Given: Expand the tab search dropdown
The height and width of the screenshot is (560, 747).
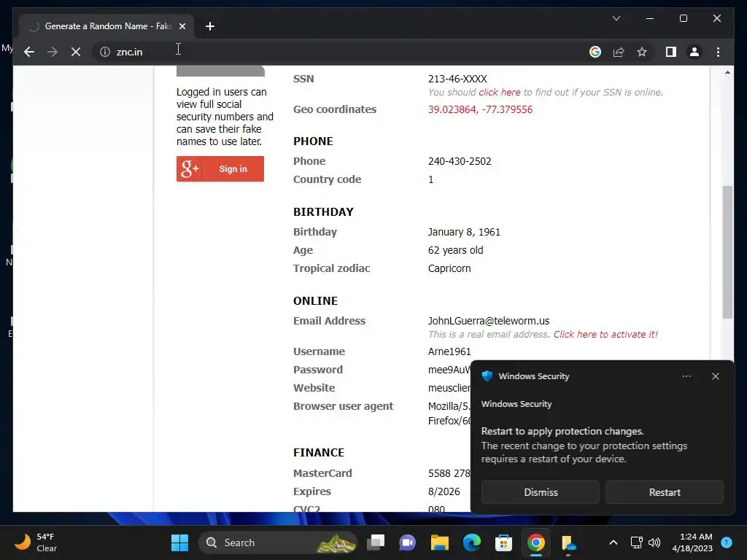Looking at the screenshot, I should (x=616, y=18).
